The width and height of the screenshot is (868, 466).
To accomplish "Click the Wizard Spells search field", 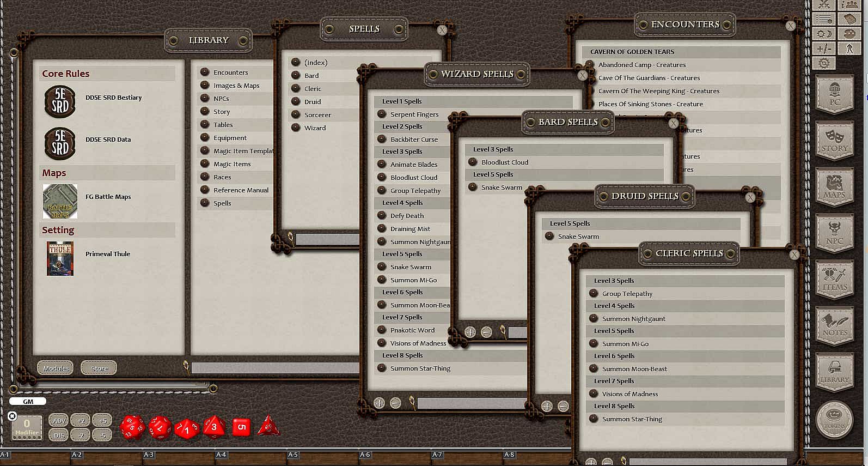I will point(472,403).
